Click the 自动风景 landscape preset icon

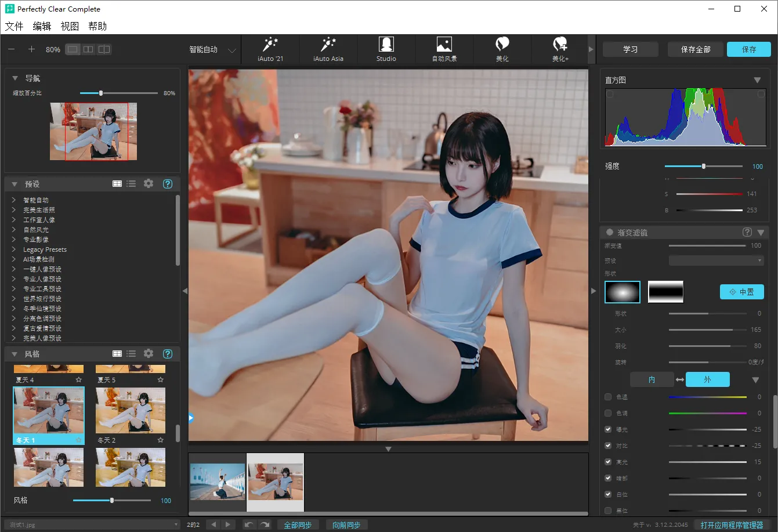pyautogui.click(x=444, y=46)
